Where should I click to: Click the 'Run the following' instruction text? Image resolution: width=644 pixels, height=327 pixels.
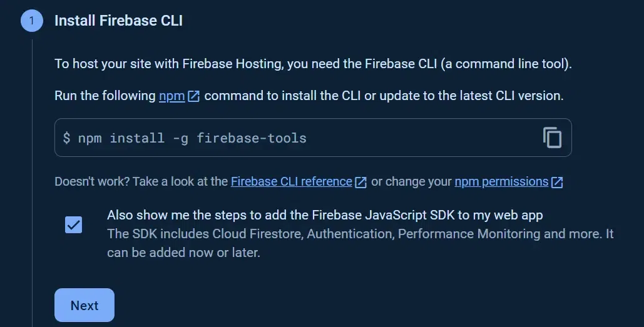click(105, 96)
